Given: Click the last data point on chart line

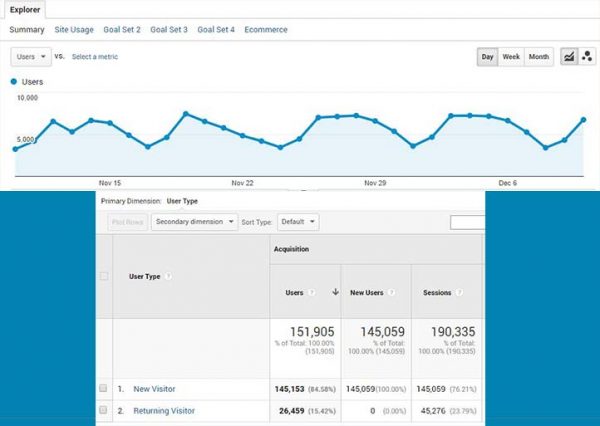Looking at the screenshot, I should [583, 120].
